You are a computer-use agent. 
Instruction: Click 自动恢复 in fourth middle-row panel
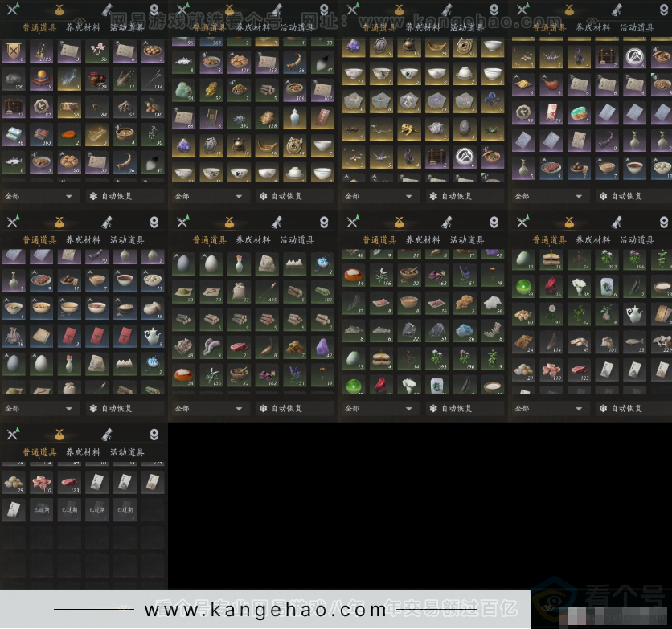(635, 408)
